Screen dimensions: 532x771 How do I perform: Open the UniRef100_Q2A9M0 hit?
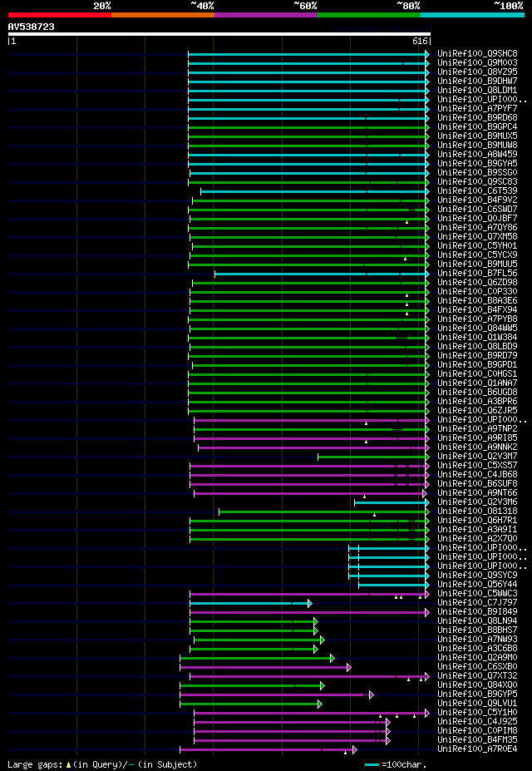(x=477, y=658)
